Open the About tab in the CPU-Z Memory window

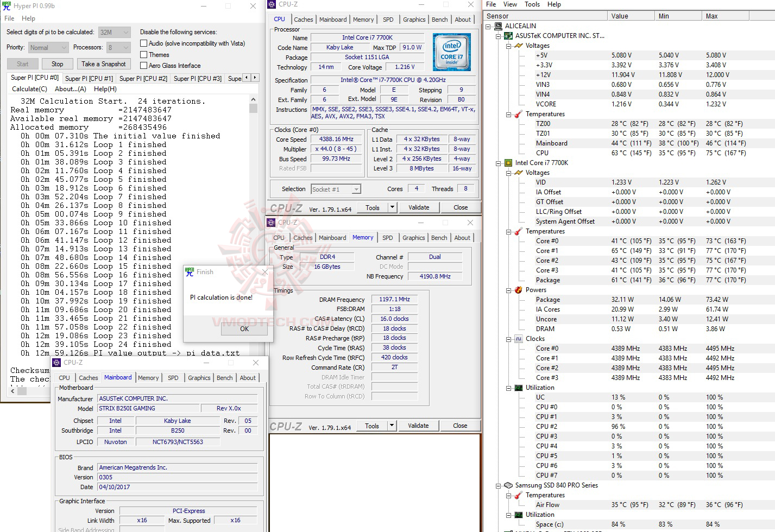click(462, 238)
